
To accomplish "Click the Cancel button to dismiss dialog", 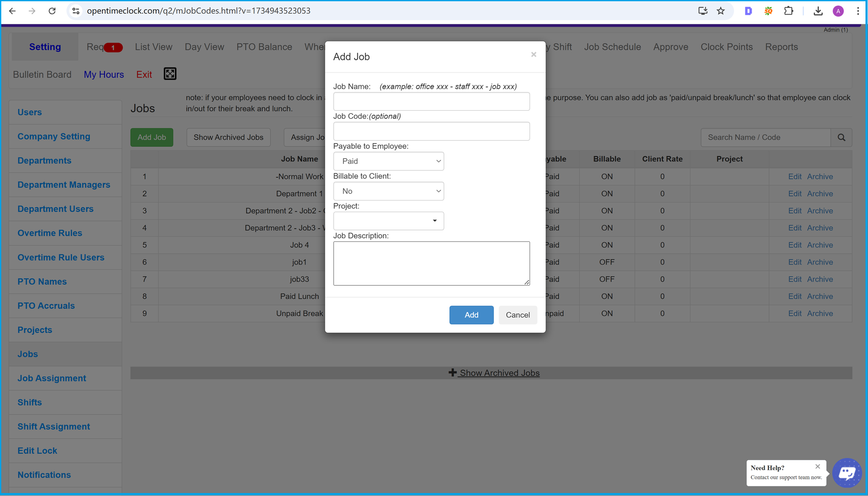I will 517,315.
